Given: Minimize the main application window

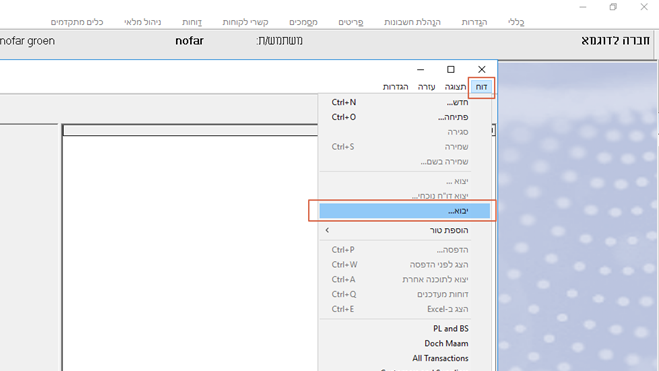Looking at the screenshot, I should point(583,7).
